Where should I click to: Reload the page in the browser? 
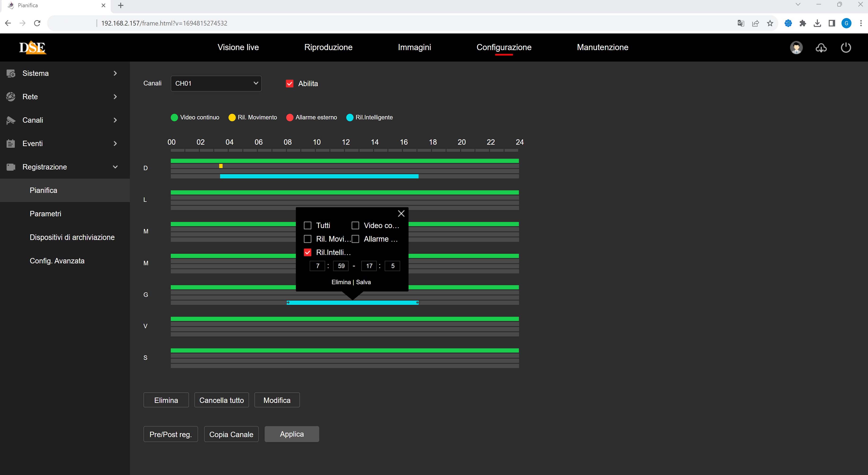click(37, 23)
